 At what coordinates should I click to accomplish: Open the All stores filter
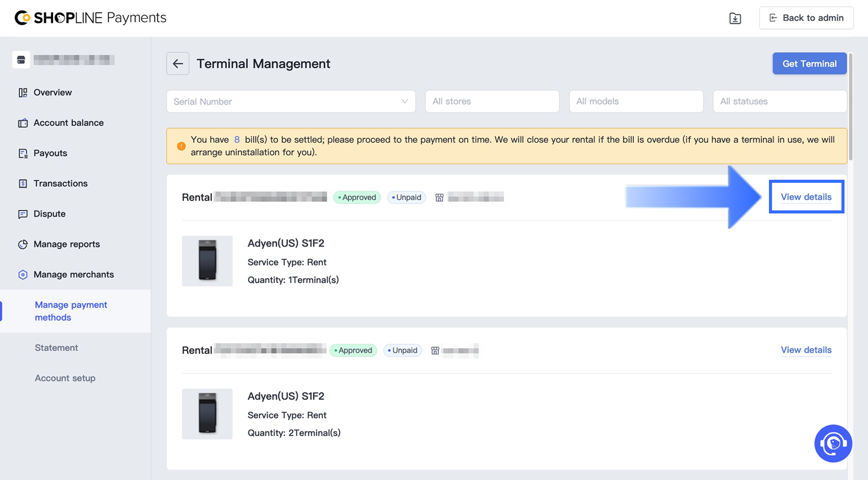pos(492,102)
